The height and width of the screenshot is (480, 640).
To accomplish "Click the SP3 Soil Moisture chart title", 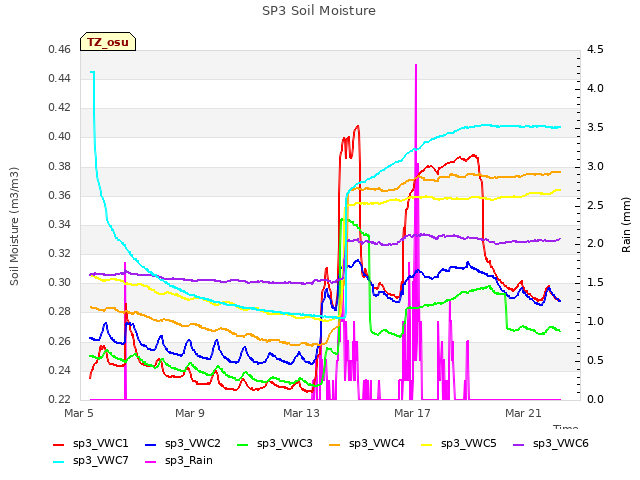I will click(x=319, y=11).
